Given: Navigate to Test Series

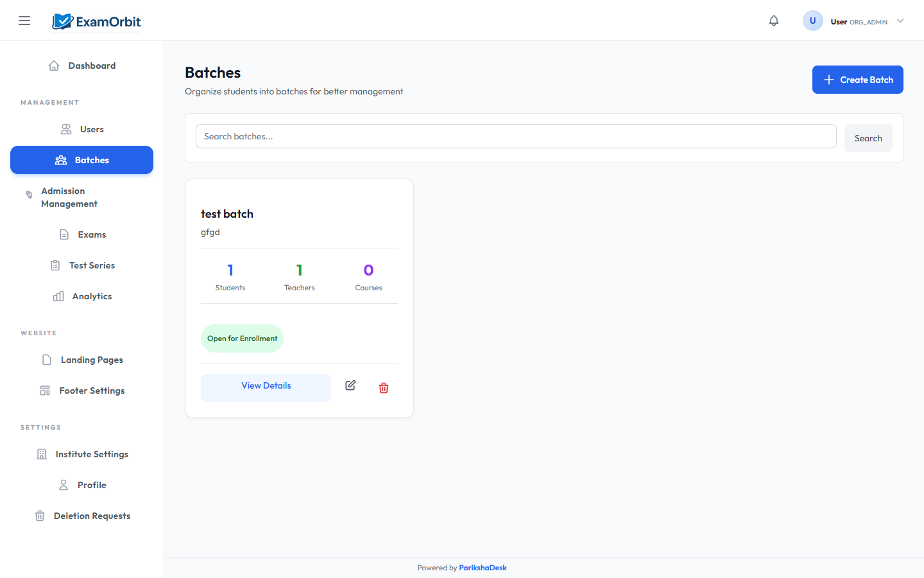Looking at the screenshot, I should 81,265.
